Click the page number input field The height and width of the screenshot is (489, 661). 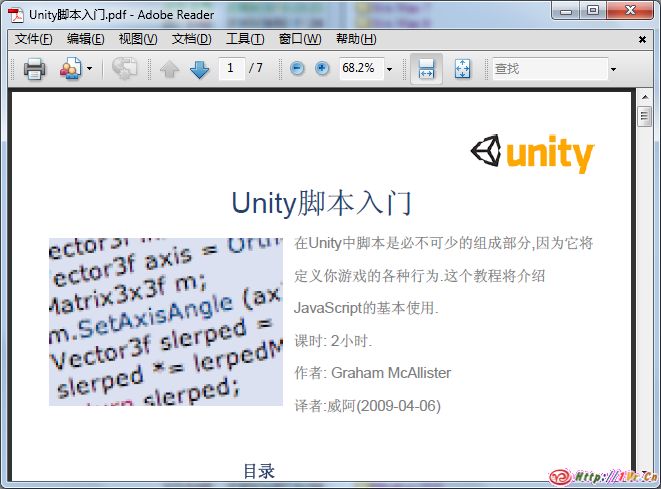[231, 69]
